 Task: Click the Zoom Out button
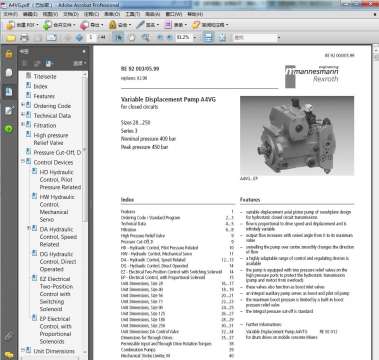click(x=160, y=37)
